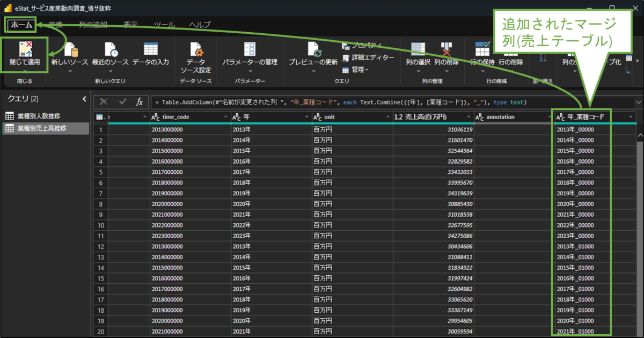Select the 業種別人数推移 query
644x338 pixels.
(45, 116)
